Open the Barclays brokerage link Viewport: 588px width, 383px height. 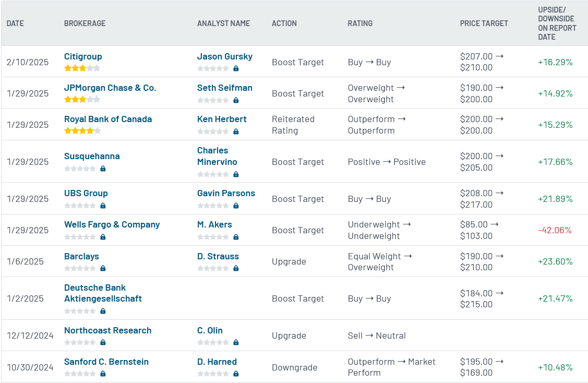(x=81, y=257)
